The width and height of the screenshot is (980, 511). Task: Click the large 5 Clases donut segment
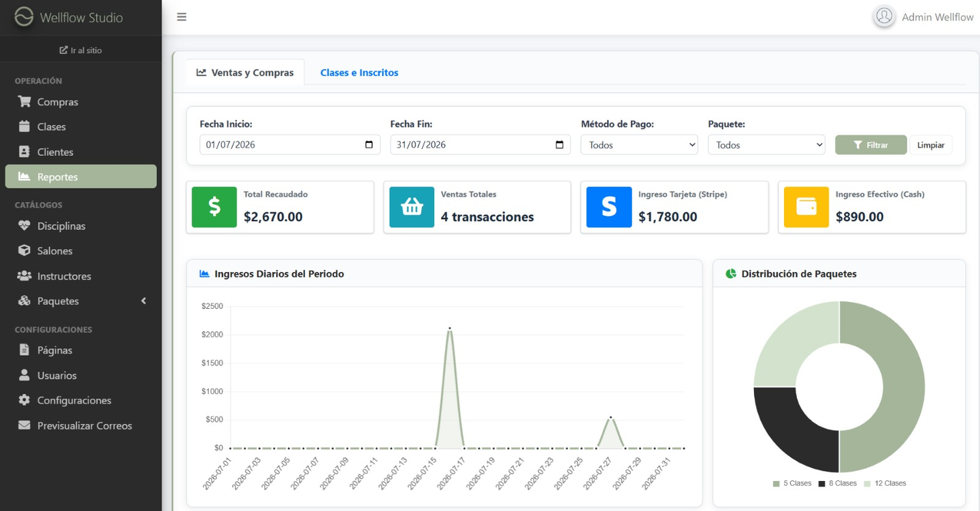coord(902,386)
